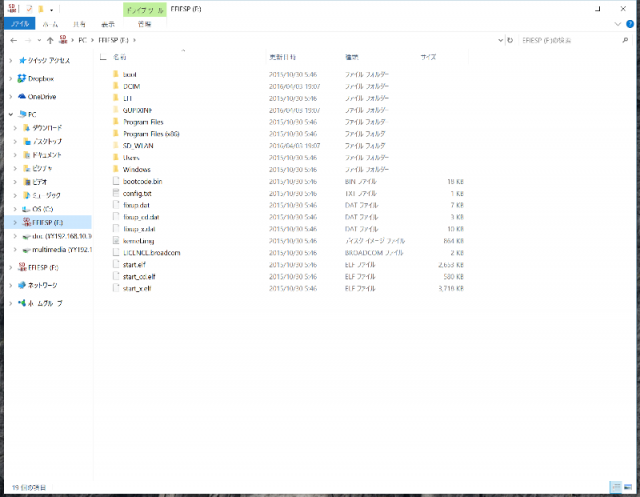Select the Program Files folder icon
The image size is (640, 497).
point(116,122)
